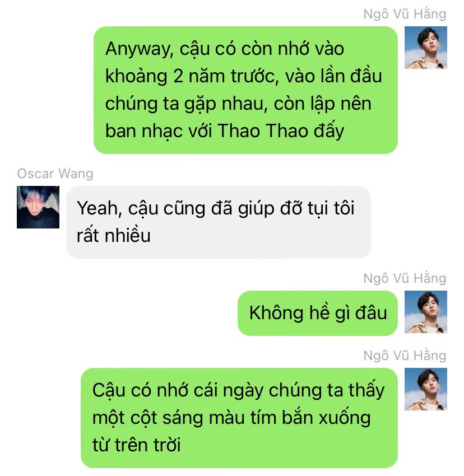464x476 pixels.
Task: Tap the avatar beside the "cột sáng màu tím" message
Action: [x=426, y=389]
